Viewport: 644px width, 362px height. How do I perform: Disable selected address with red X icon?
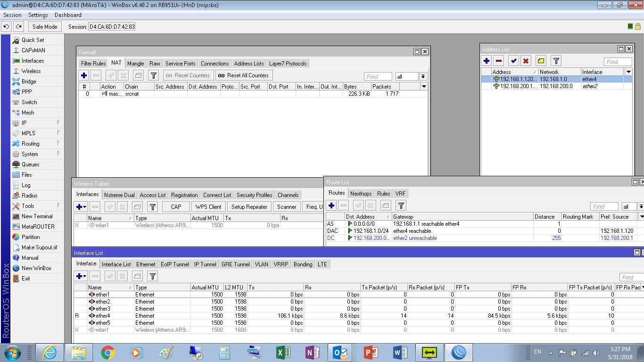(526, 61)
